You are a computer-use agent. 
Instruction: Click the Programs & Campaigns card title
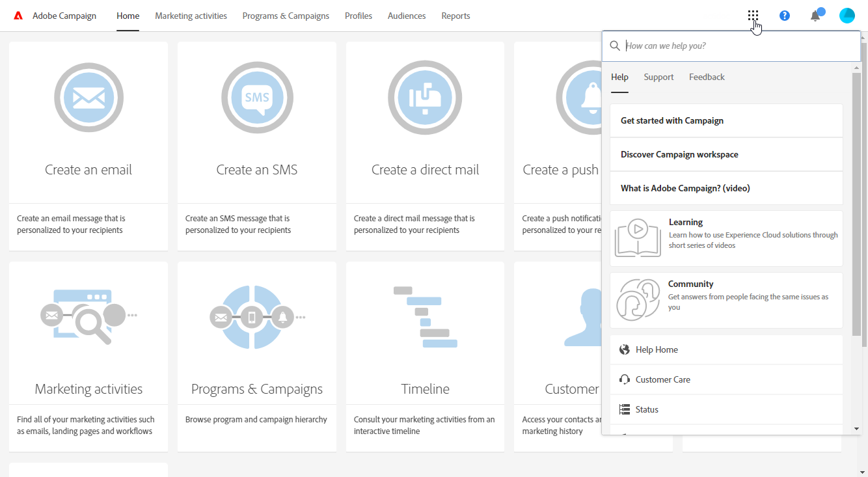click(257, 389)
